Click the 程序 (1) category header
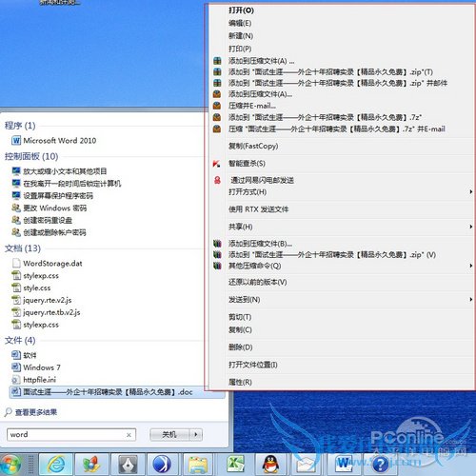The image size is (476, 476). point(20,126)
